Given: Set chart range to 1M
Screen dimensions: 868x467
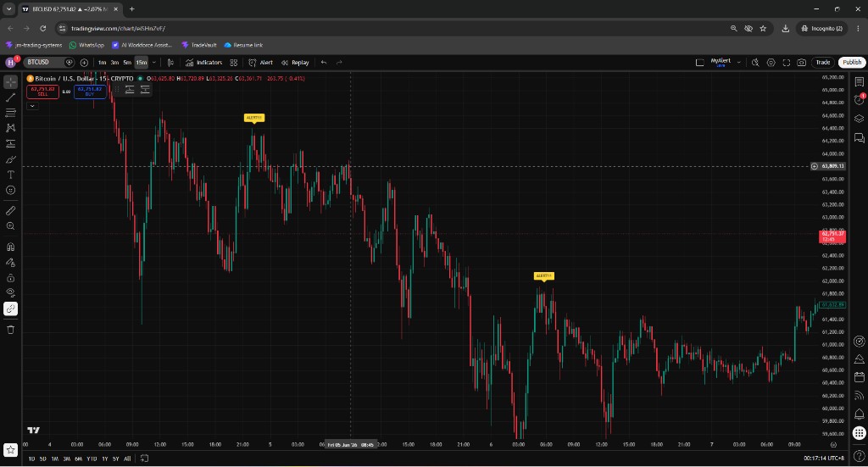Looking at the screenshot, I should click(x=55, y=459).
